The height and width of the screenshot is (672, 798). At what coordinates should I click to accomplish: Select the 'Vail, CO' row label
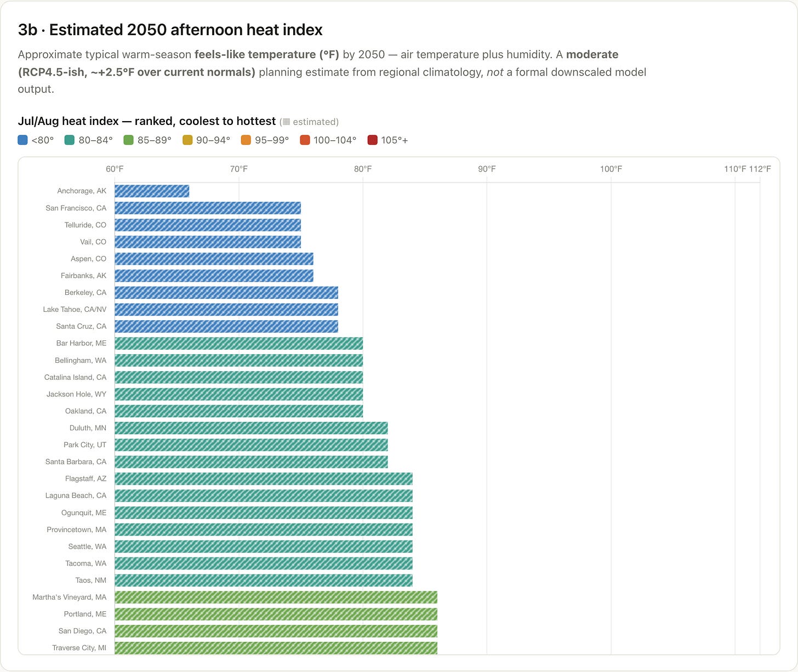(93, 242)
